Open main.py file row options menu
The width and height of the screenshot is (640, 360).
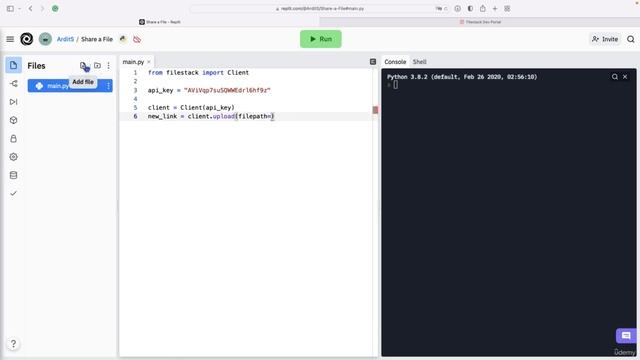tap(108, 86)
